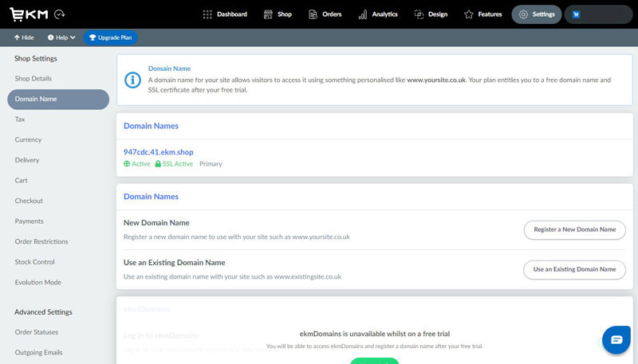The height and width of the screenshot is (364, 638).
Task: Select Outgoing Emails in sidebar
Action: coord(38,352)
